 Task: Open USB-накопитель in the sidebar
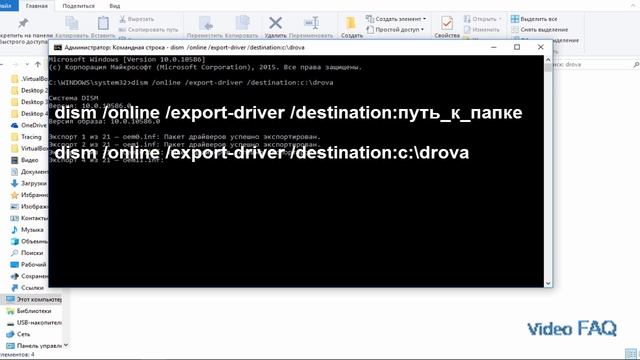34,322
